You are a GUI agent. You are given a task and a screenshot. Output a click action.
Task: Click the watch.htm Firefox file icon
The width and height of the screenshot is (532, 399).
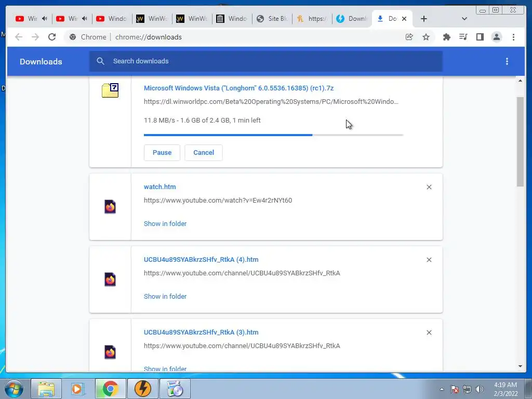110,207
